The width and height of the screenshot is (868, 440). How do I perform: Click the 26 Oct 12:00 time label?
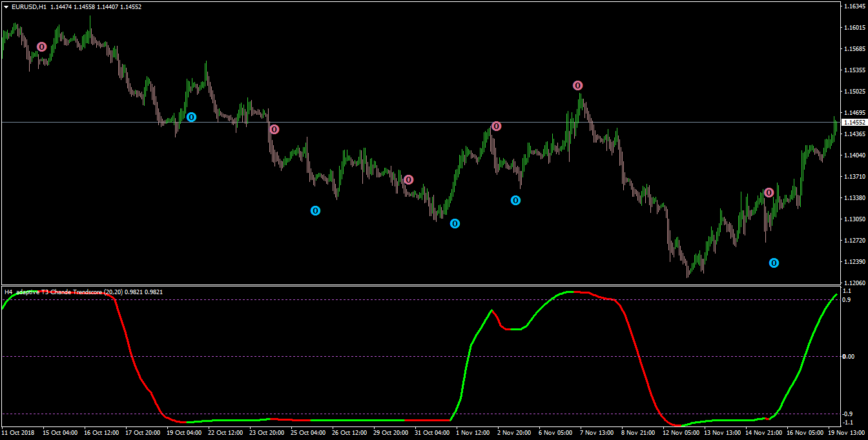[349, 433]
